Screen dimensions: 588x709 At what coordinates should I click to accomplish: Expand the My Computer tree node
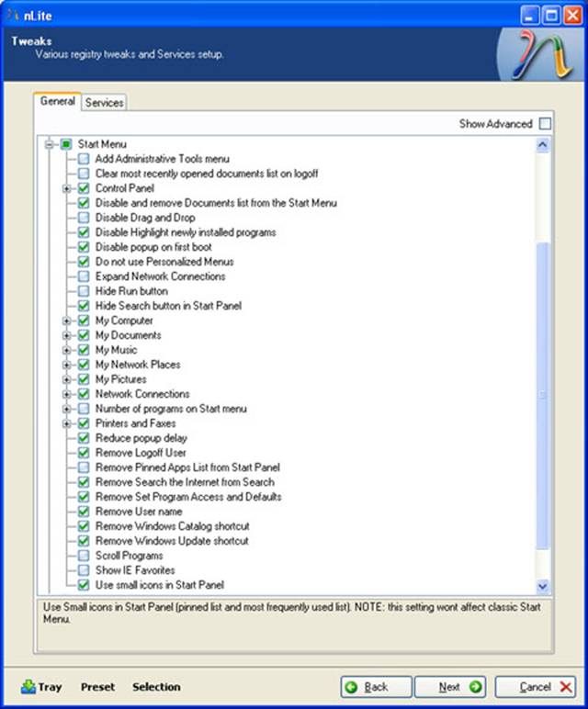[x=67, y=321]
